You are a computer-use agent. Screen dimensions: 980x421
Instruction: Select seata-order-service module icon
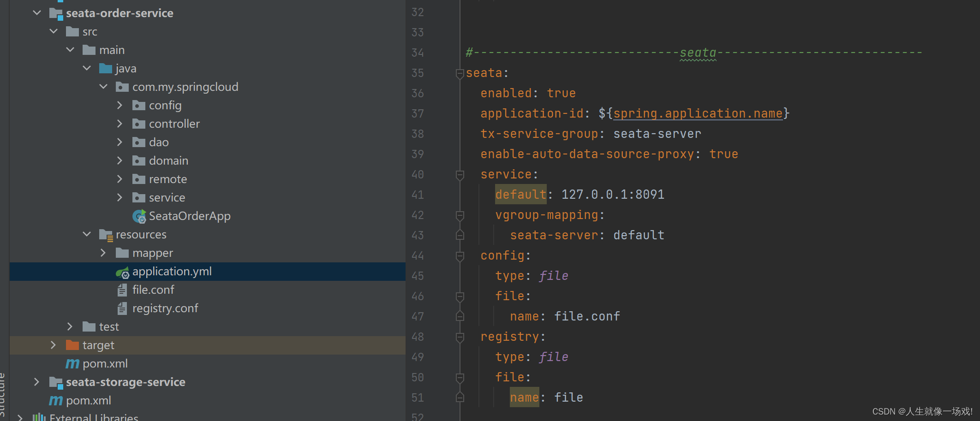pyautogui.click(x=56, y=13)
